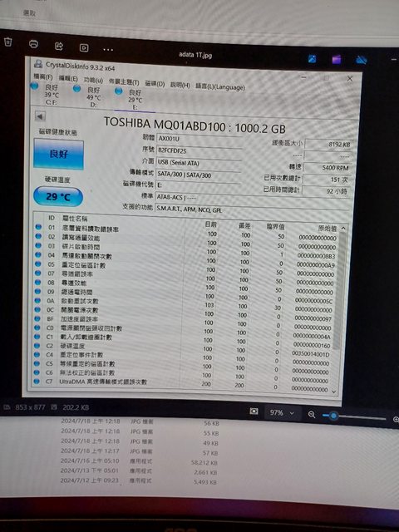Click the delete trash icon in photo viewer

[7, 42]
